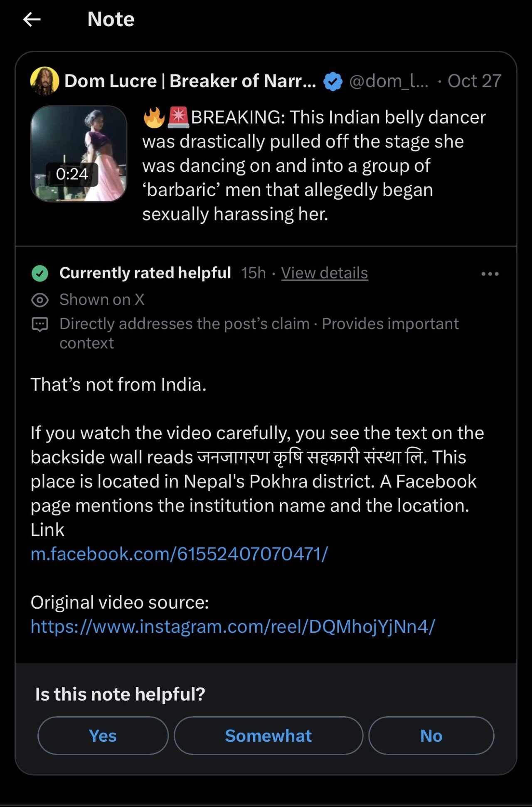The image size is (532, 807).
Task: Click the green helpful checkmark icon
Action: pos(40,273)
